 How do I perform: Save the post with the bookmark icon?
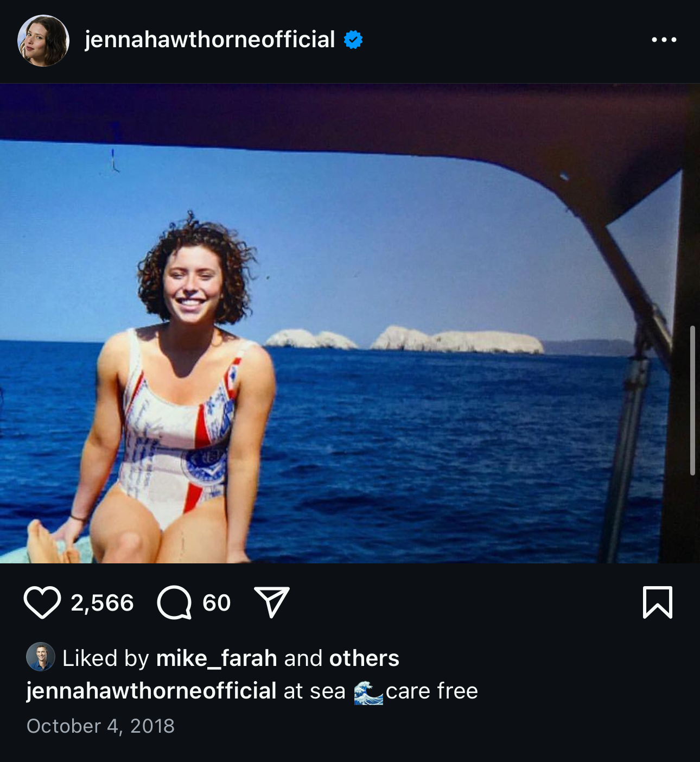point(657,602)
